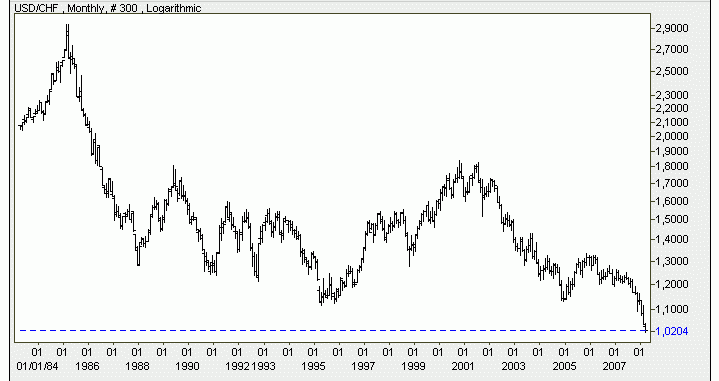This screenshot has height=381, width=719.
Task: Click the 1,3000 price axis label
Action: 672,262
